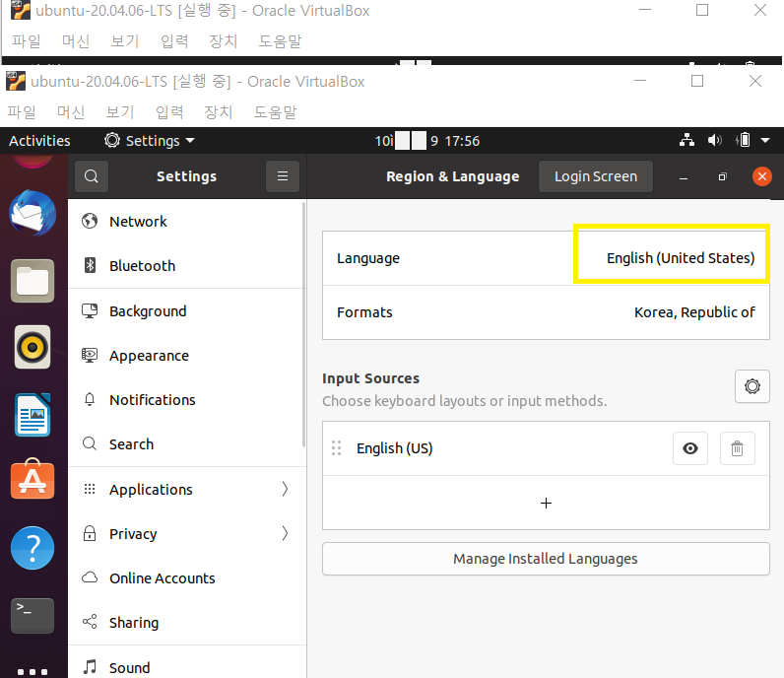This screenshot has width=784, height=678.
Task: Preview English (US) keyboard layout
Action: pos(690,448)
